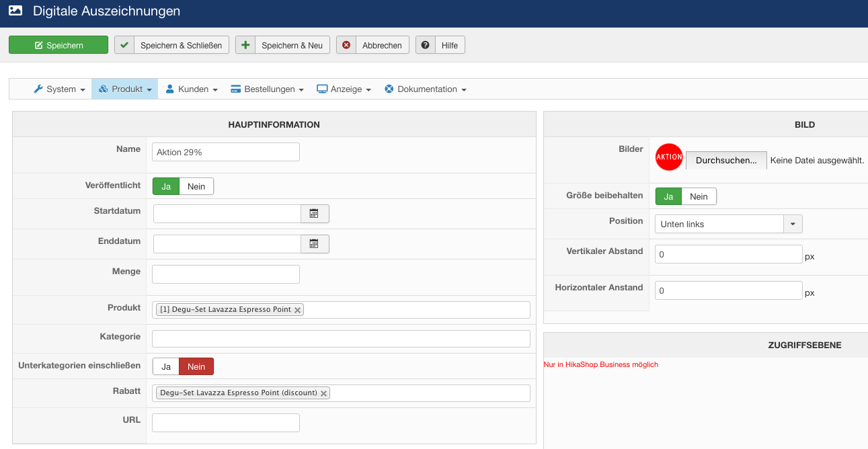Remove the Degu-Set discount tag
Image resolution: width=868 pixels, height=449 pixels.
[x=323, y=393]
